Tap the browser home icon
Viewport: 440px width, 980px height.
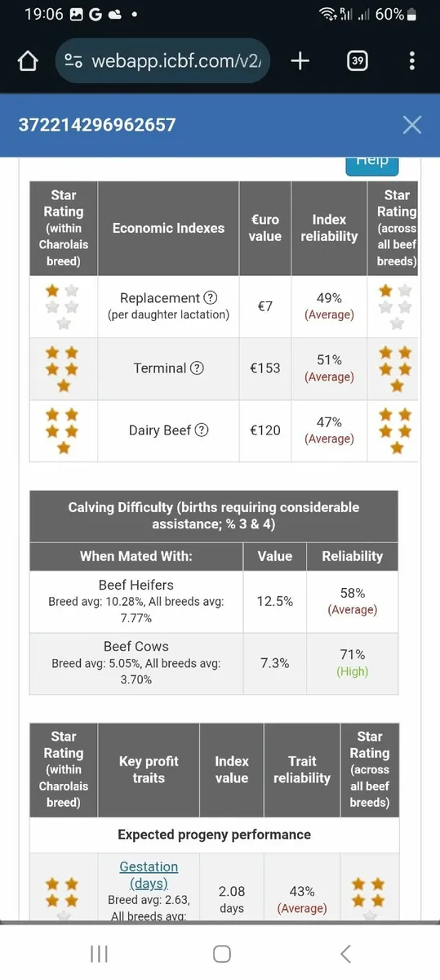[x=28, y=61]
